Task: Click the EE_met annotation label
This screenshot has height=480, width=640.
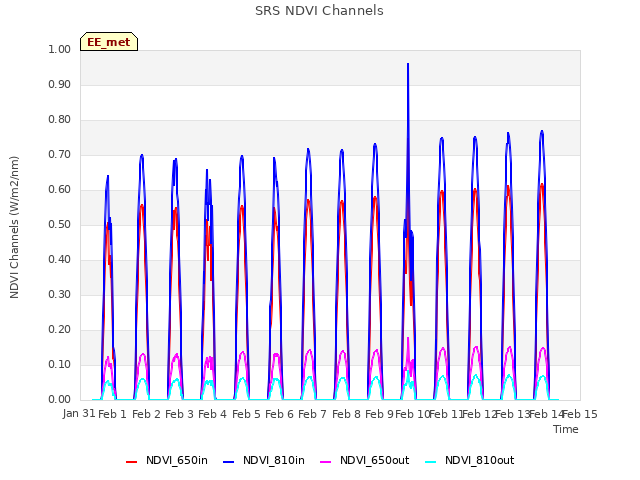Action: point(109,42)
